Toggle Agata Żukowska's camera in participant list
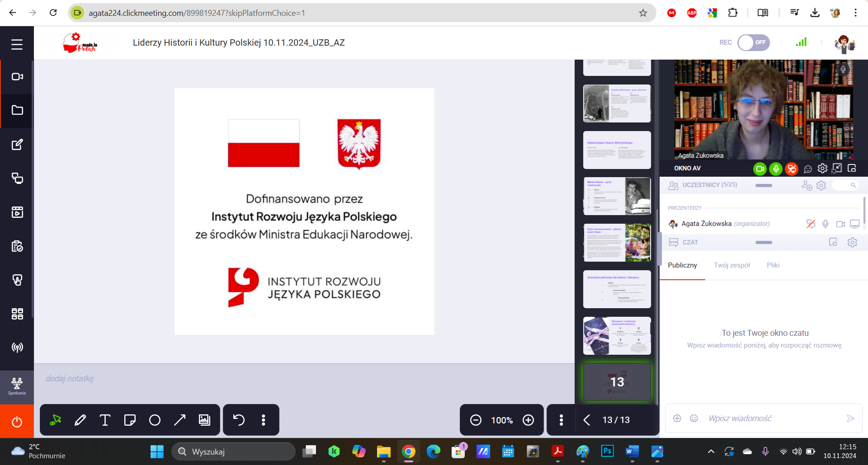 [x=840, y=224]
